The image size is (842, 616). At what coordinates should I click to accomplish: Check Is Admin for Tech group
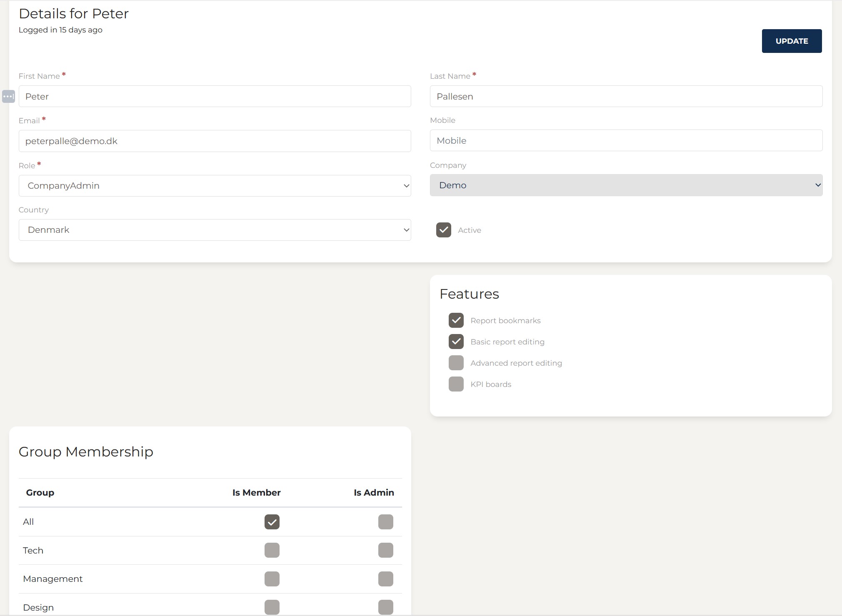click(385, 550)
